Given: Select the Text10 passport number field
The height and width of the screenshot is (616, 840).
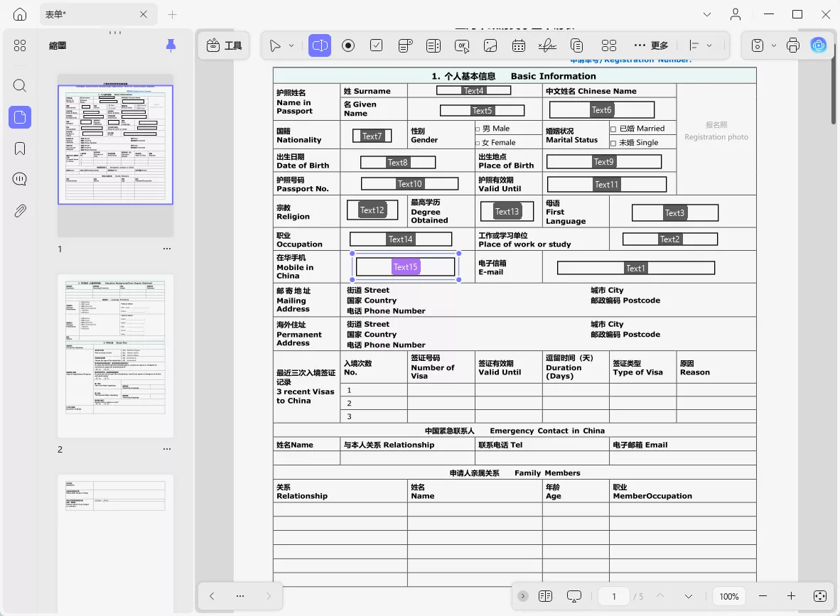Looking at the screenshot, I should coord(410,184).
